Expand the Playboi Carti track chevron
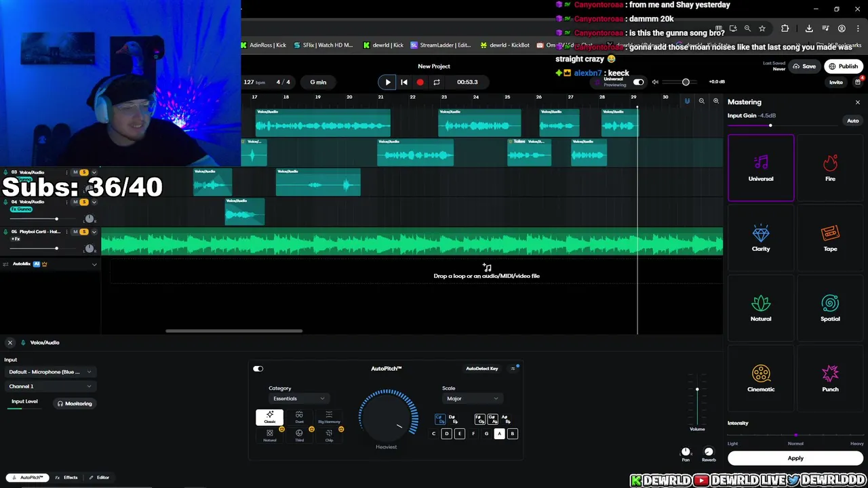 (94, 232)
